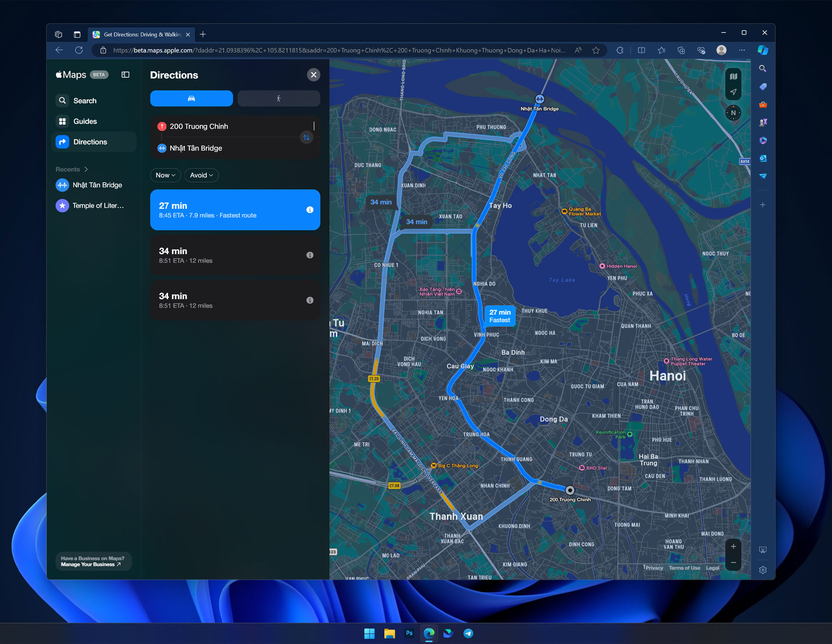This screenshot has width=832, height=644.
Task: Open Manage Your Business link
Action: 91,564
